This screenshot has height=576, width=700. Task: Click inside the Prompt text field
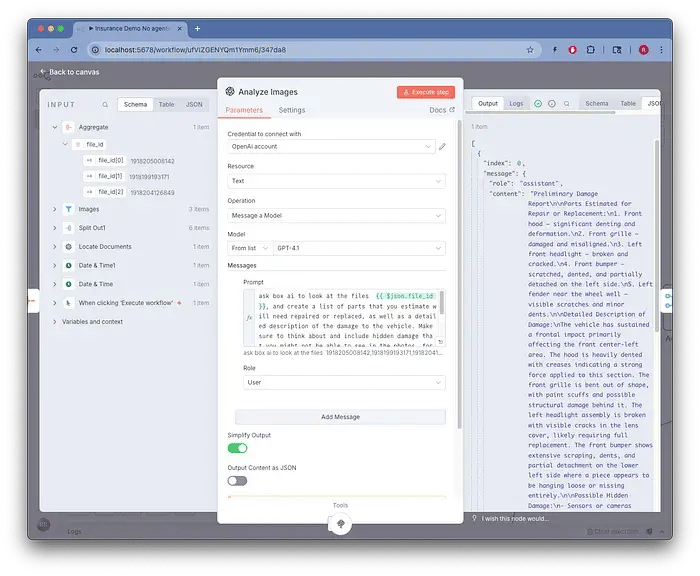pos(346,317)
